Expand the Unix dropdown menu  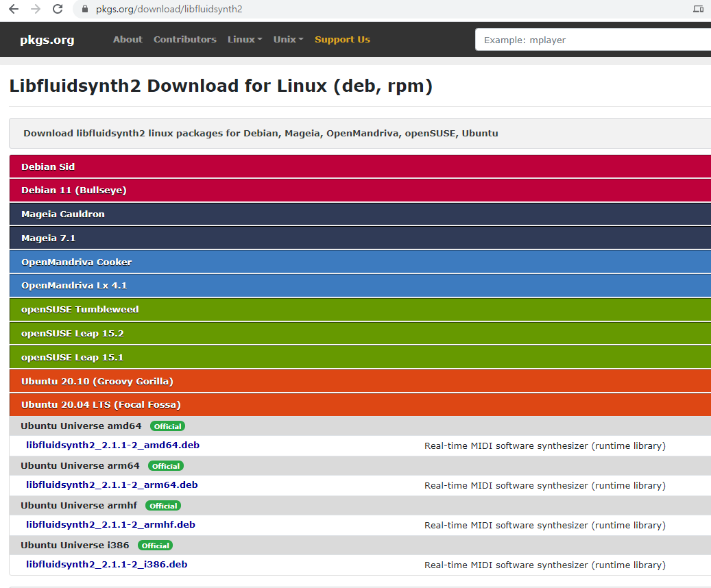point(289,40)
